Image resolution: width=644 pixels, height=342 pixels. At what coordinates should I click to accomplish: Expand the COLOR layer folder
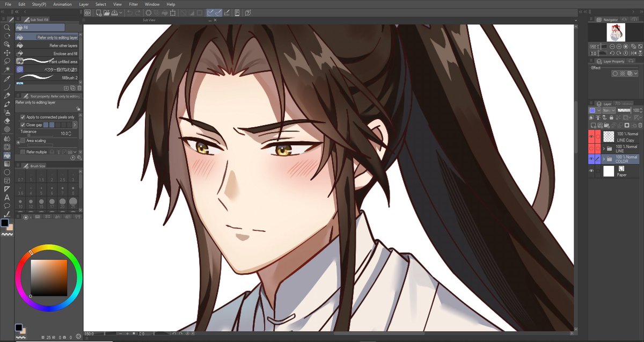(604, 159)
